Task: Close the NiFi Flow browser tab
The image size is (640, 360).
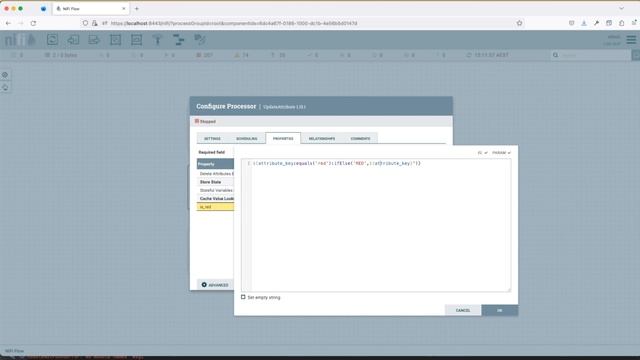Action: coord(124,9)
